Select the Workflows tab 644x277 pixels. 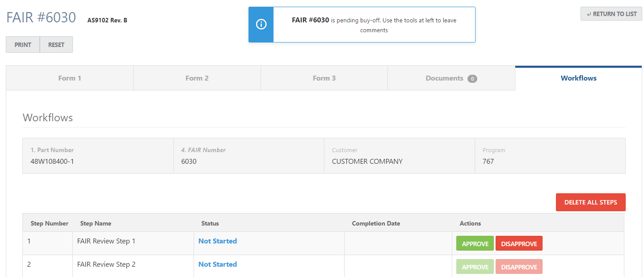tap(579, 78)
